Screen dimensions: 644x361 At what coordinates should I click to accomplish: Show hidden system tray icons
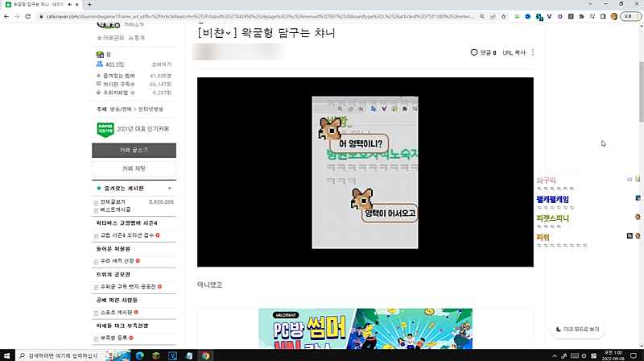tap(555, 356)
